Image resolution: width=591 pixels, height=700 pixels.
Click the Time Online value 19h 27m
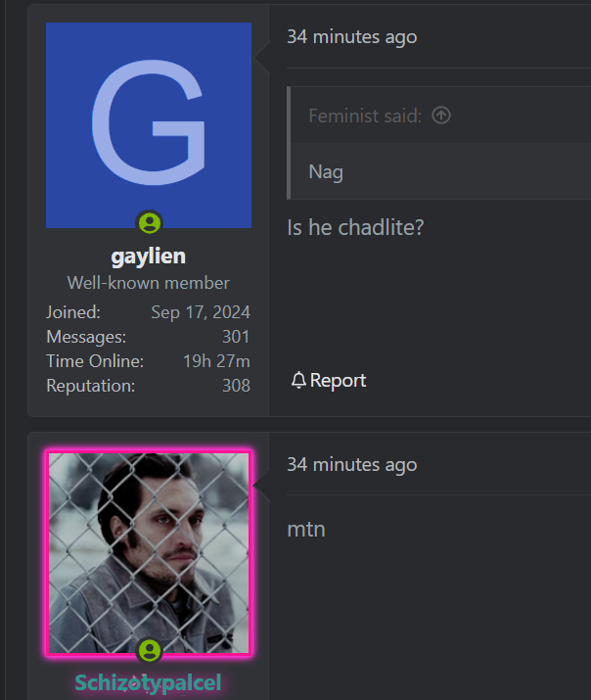[216, 361]
